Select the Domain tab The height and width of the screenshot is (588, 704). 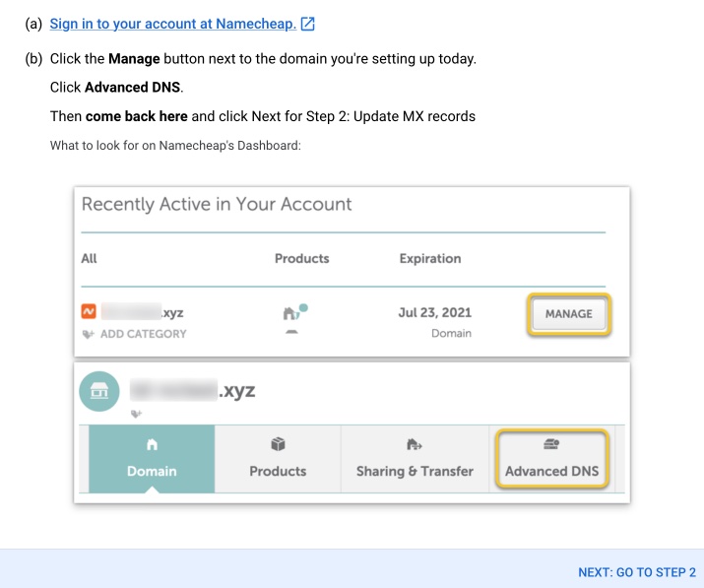point(152,459)
